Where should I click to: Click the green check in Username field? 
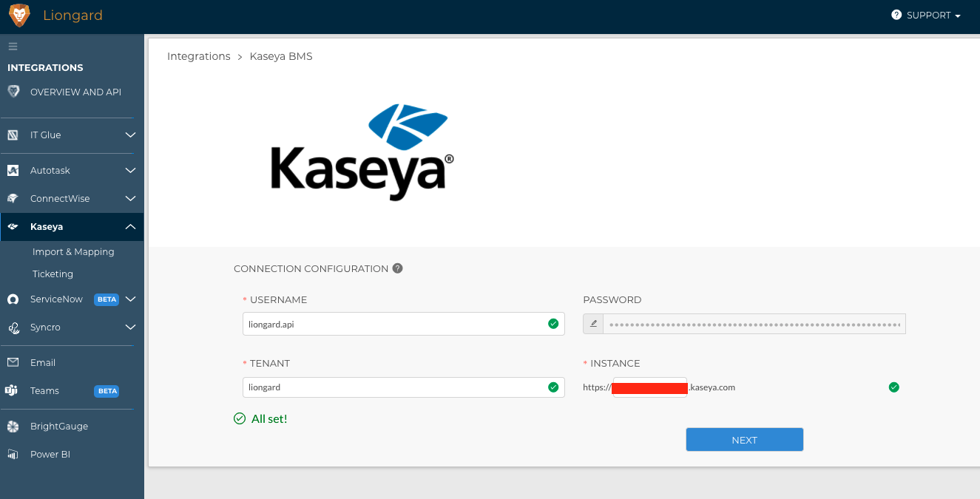click(553, 324)
